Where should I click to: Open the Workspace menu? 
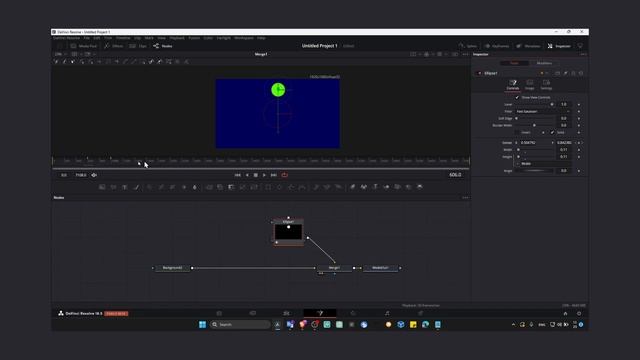point(244,38)
